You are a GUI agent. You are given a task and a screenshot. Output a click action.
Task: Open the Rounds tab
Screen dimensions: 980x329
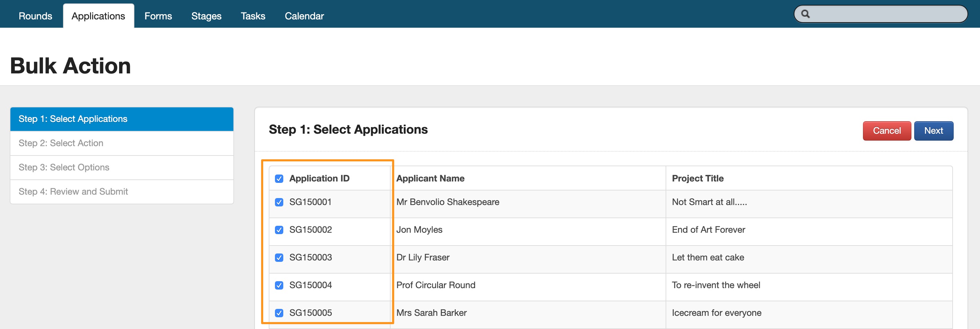tap(35, 16)
